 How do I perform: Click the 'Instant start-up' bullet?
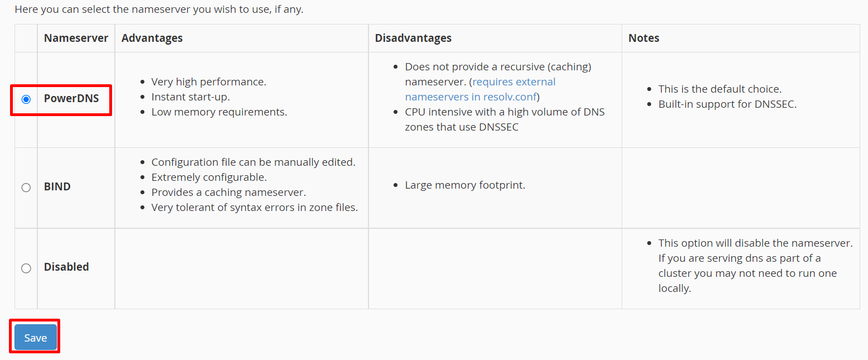(x=191, y=97)
